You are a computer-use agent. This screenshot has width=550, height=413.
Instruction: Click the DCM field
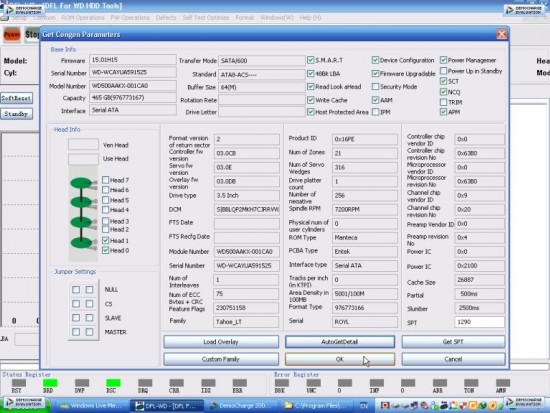coord(247,209)
